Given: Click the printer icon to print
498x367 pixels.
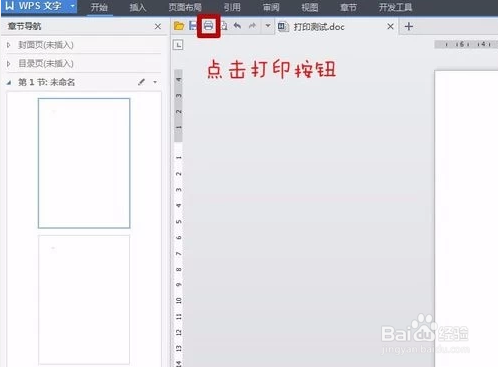Looking at the screenshot, I should [208, 26].
